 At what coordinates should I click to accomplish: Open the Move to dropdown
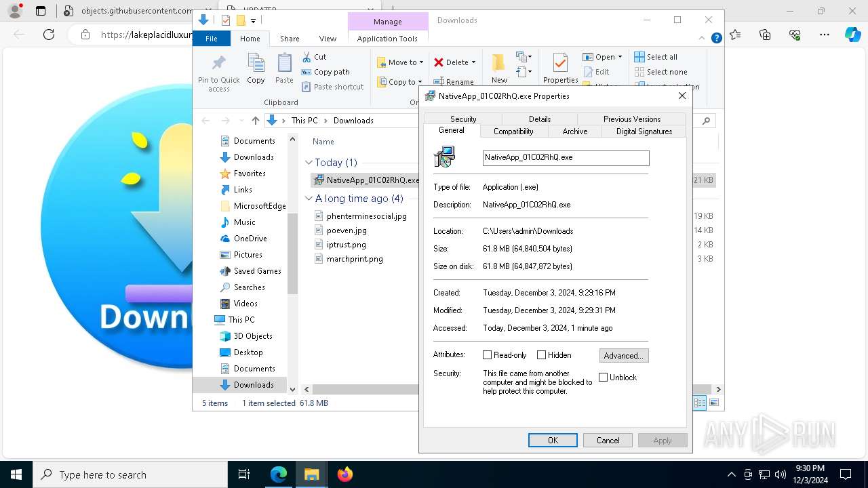pyautogui.click(x=400, y=62)
